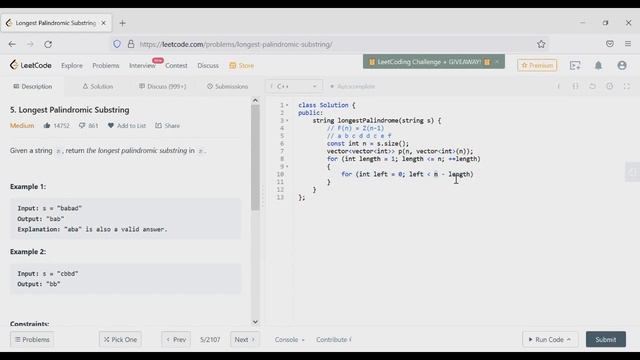Viewport: 640px width, 360px height.
Task: Open the Run Code options arrow
Action: pos(569,340)
